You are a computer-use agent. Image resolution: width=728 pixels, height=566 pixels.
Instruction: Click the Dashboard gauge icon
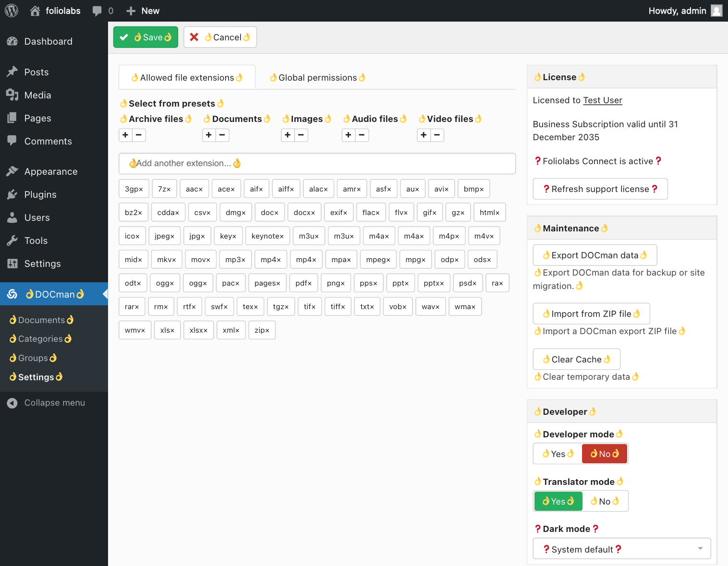(x=12, y=41)
